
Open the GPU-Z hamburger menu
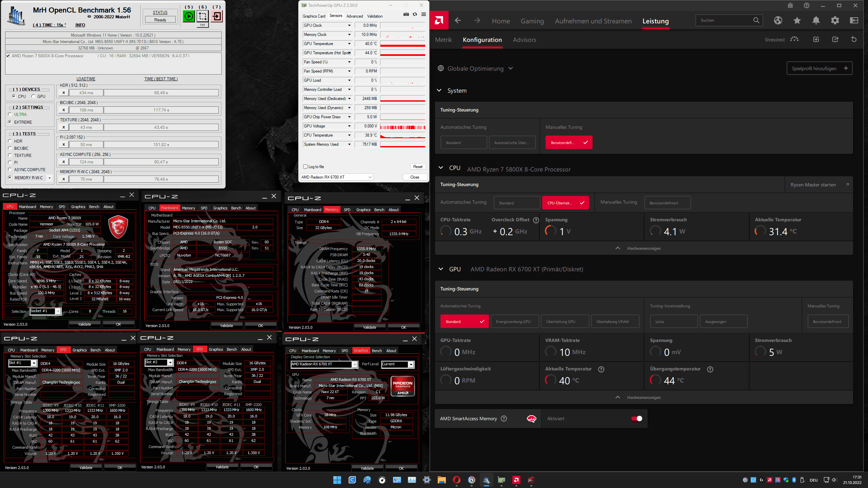[x=423, y=14]
